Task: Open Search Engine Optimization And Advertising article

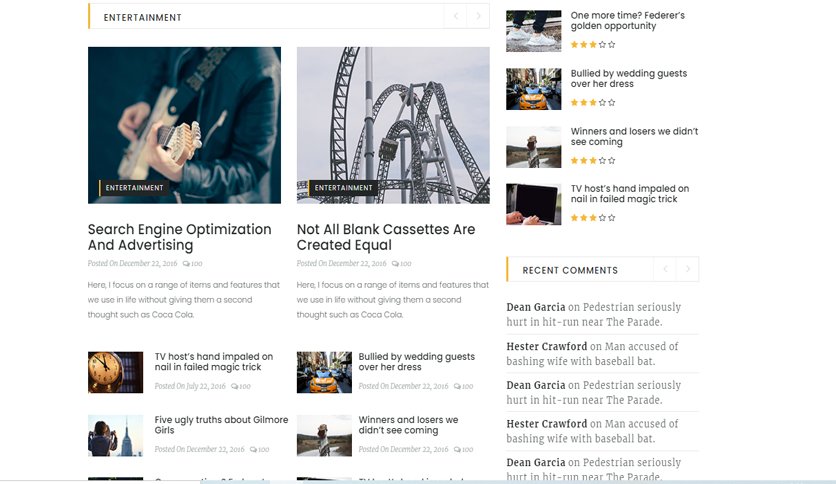Action: [x=180, y=237]
